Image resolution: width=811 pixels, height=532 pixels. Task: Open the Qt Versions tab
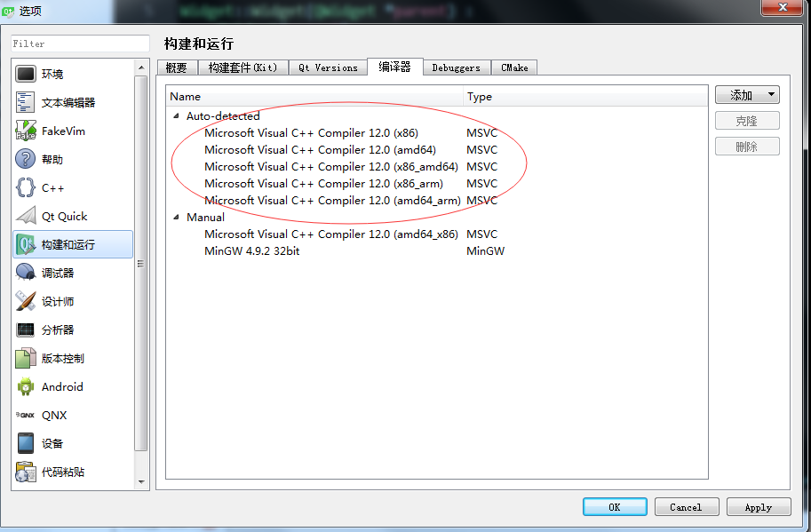[x=328, y=67]
